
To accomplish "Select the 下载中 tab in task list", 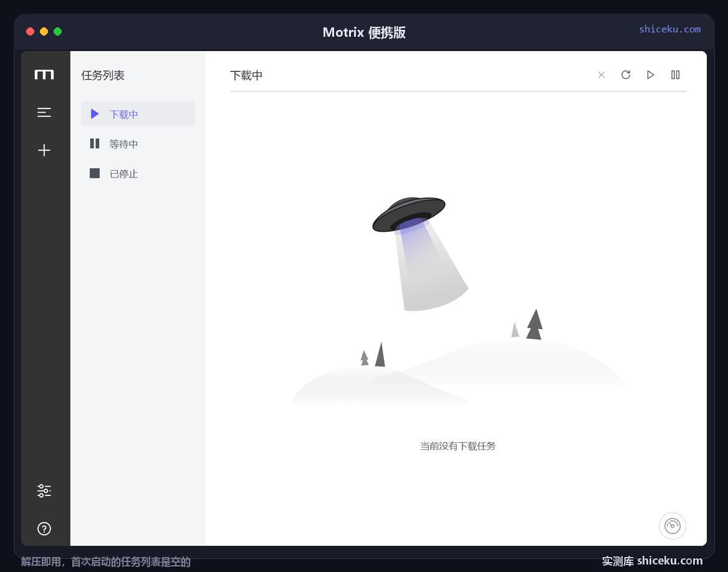I will pos(138,114).
